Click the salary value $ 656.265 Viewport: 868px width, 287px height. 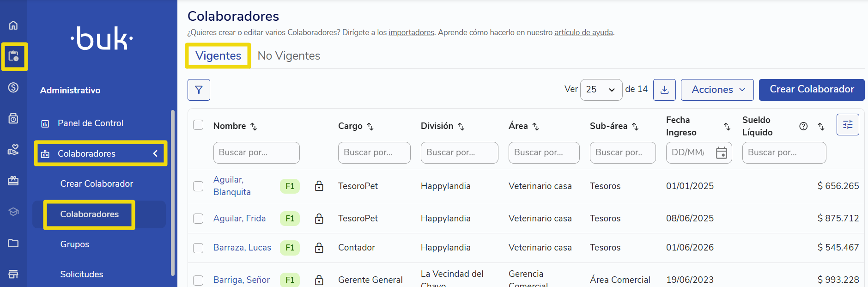pos(838,186)
